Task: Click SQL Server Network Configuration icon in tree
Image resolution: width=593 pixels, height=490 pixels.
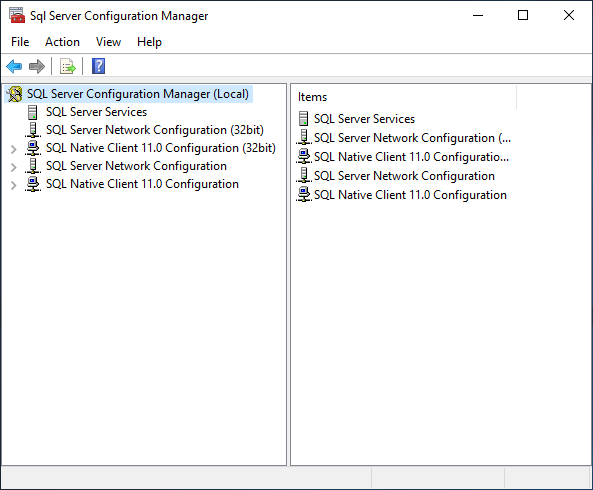Action: click(x=33, y=166)
